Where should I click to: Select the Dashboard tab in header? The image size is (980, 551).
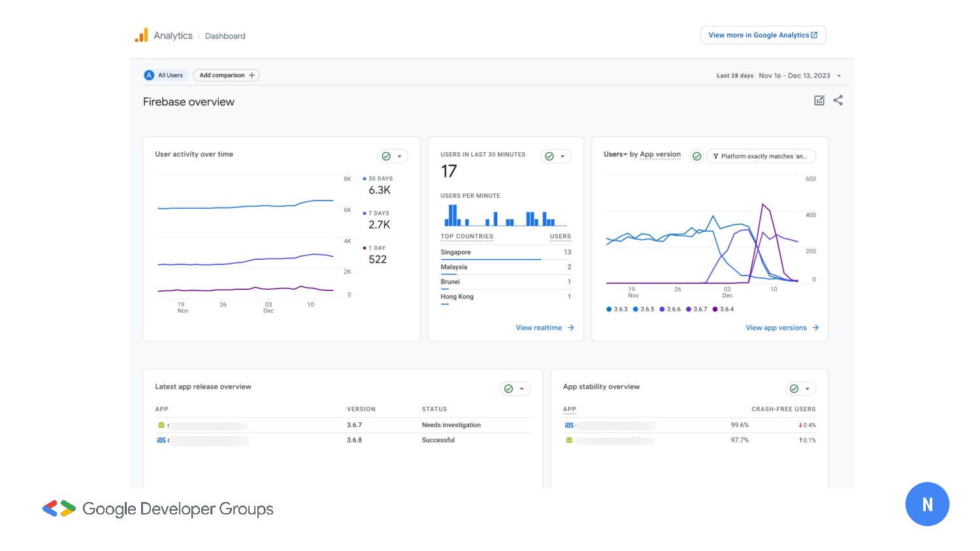[225, 36]
